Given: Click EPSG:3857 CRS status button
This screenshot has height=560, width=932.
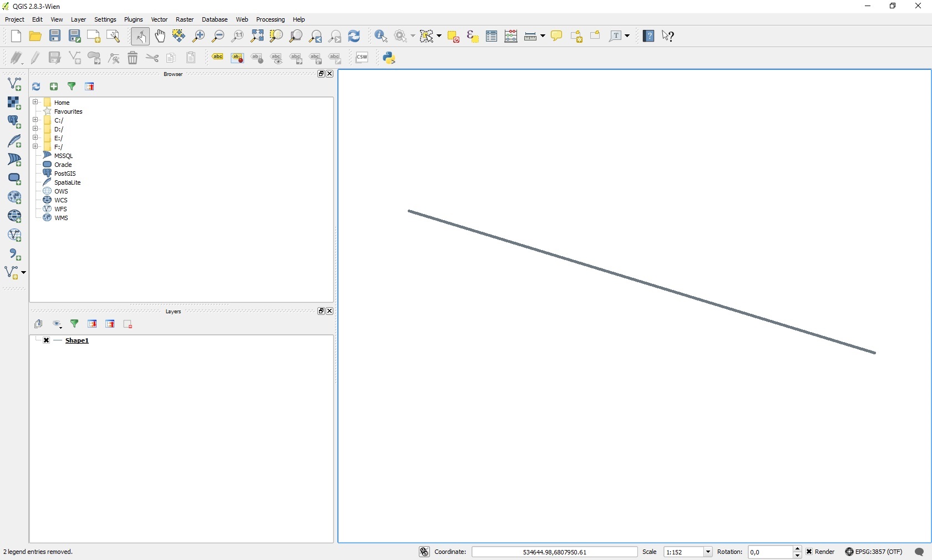Looking at the screenshot, I should click(x=874, y=552).
